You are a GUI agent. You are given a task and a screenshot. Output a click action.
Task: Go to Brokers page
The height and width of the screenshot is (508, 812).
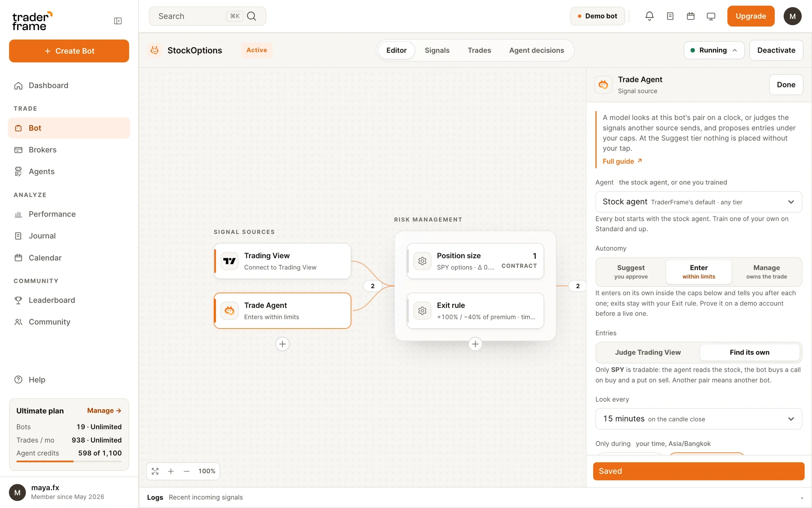(69, 150)
